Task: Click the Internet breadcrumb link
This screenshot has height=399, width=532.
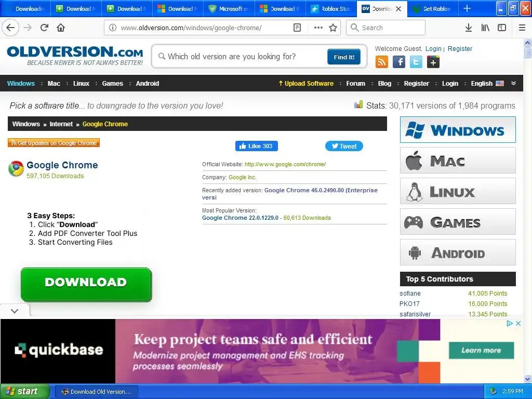Action: [61, 124]
